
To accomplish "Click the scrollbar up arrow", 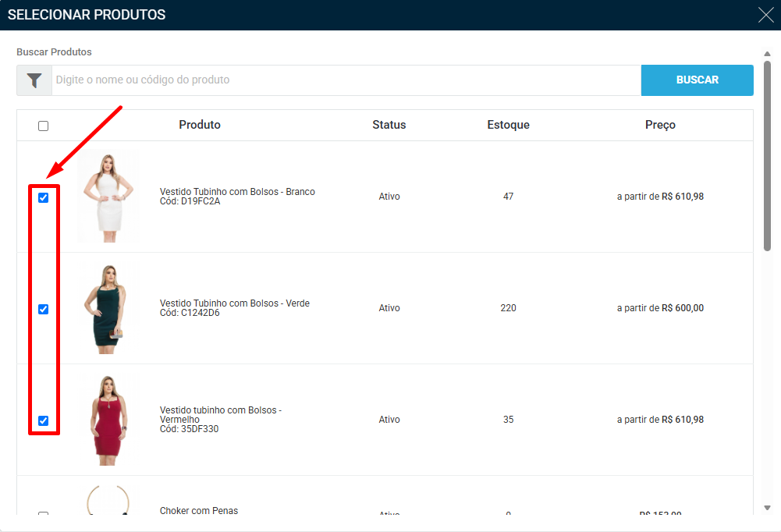I will coord(767,54).
